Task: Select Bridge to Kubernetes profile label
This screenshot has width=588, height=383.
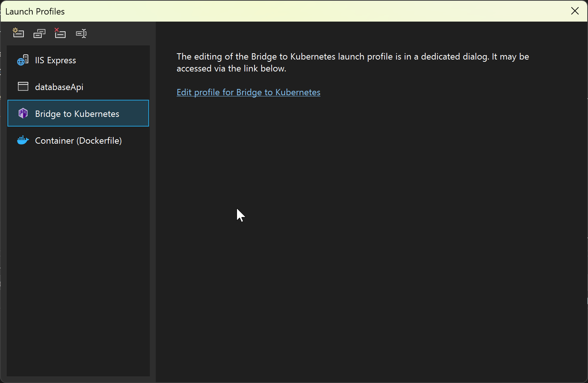Action: pos(77,114)
